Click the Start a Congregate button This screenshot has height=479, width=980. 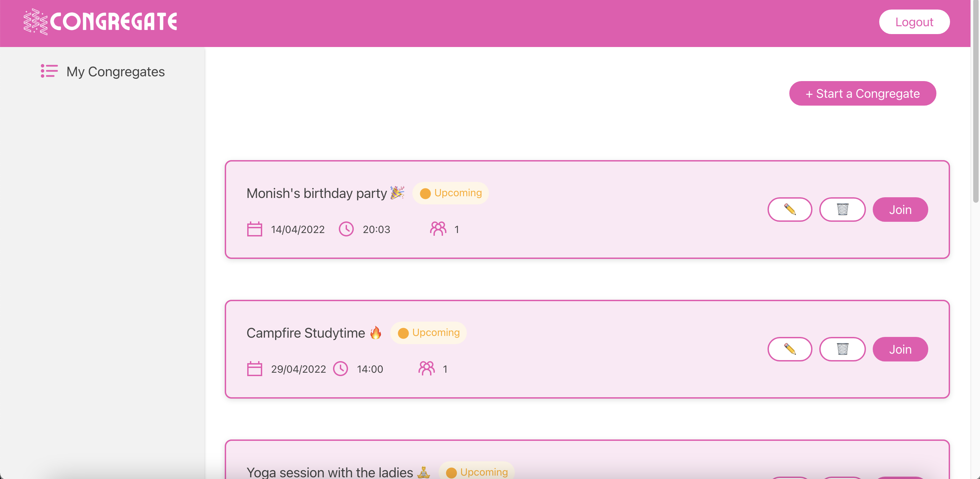point(862,94)
